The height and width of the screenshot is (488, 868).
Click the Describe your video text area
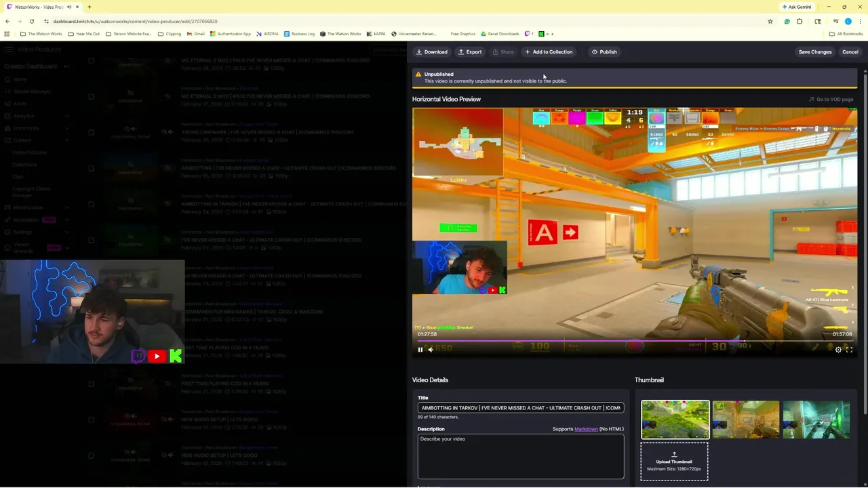point(520,456)
